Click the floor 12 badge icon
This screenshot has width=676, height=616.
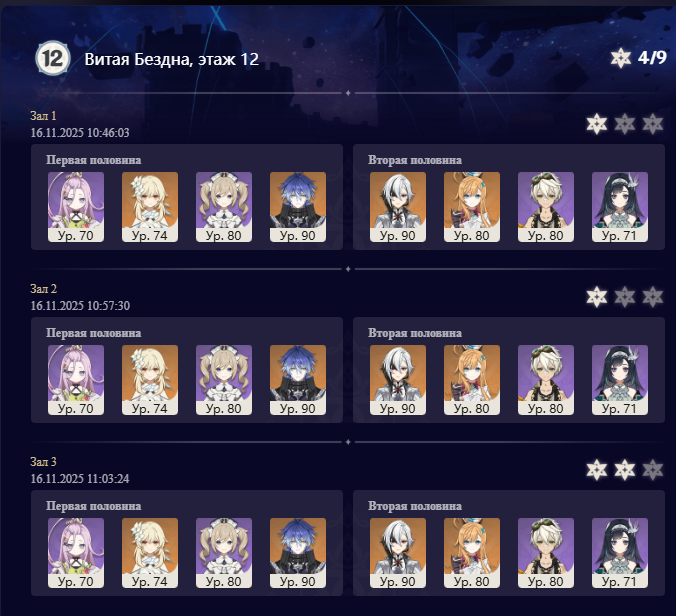click(53, 58)
